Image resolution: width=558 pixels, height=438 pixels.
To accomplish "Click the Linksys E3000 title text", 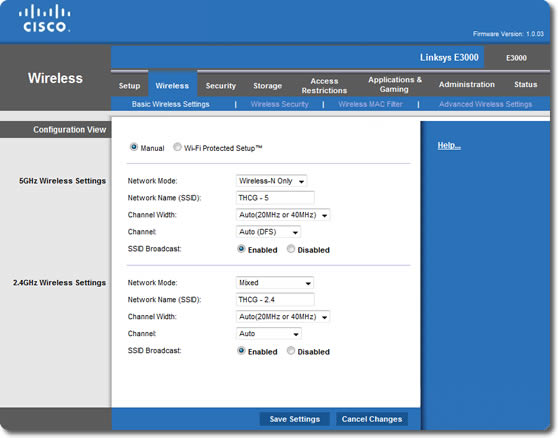I will pyautogui.click(x=449, y=57).
